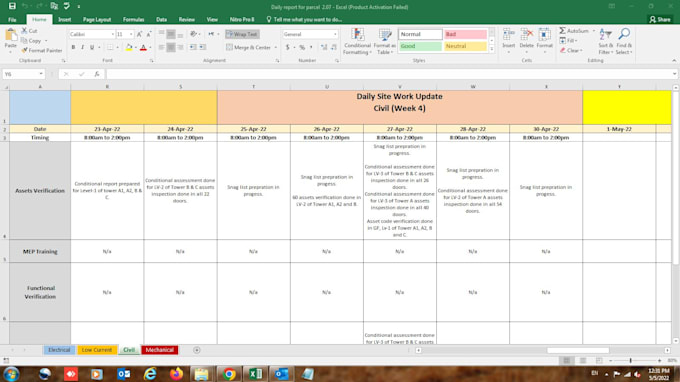Apply red font color A

pos(143,47)
